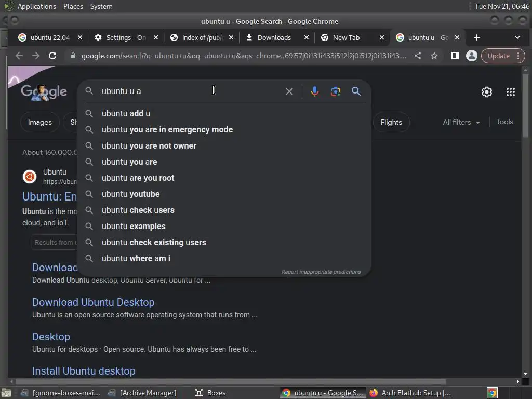Click the Ubuntu site favicon in results
Viewport: 532px width, 399px height.
click(x=30, y=177)
